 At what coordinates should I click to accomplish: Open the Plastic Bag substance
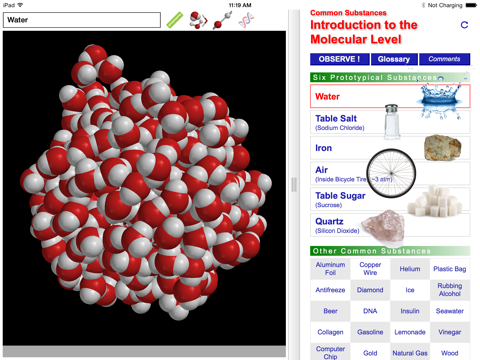click(x=450, y=269)
